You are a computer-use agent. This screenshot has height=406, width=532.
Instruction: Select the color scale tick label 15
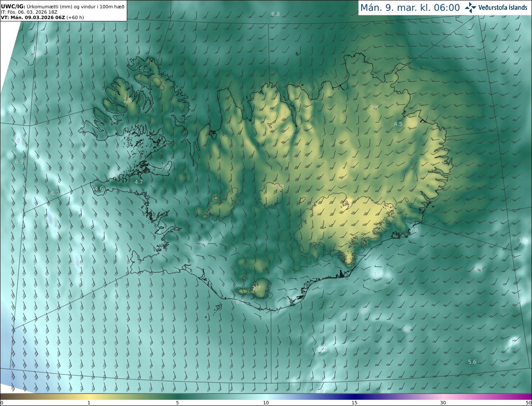[x=355, y=402]
